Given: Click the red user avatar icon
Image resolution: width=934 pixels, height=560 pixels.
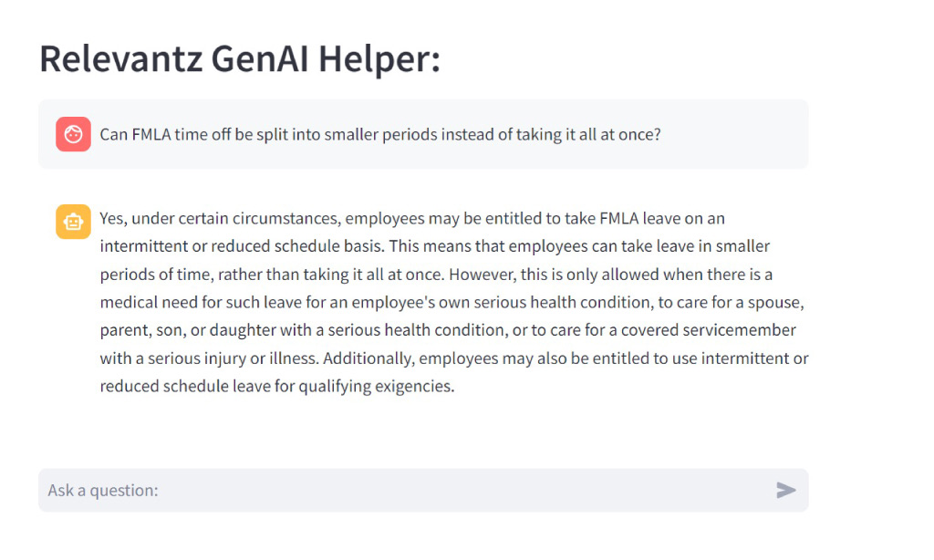Looking at the screenshot, I should 73,134.
